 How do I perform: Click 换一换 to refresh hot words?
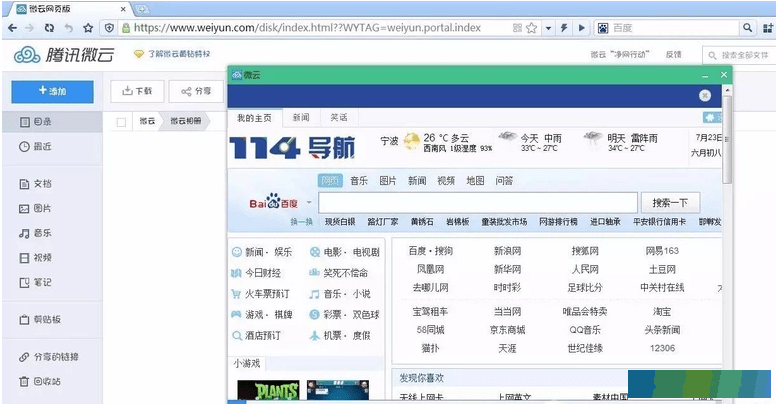click(x=301, y=222)
